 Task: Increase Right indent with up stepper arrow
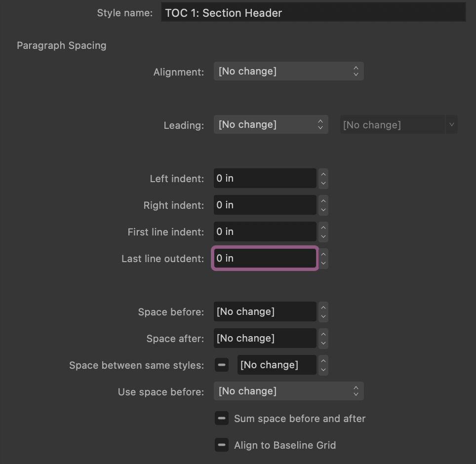pos(323,201)
